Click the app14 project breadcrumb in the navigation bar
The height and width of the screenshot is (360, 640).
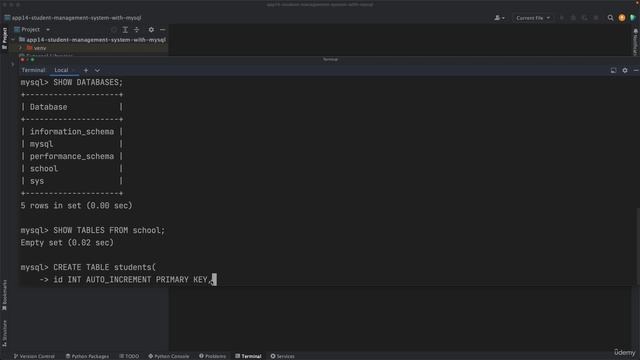73,18
